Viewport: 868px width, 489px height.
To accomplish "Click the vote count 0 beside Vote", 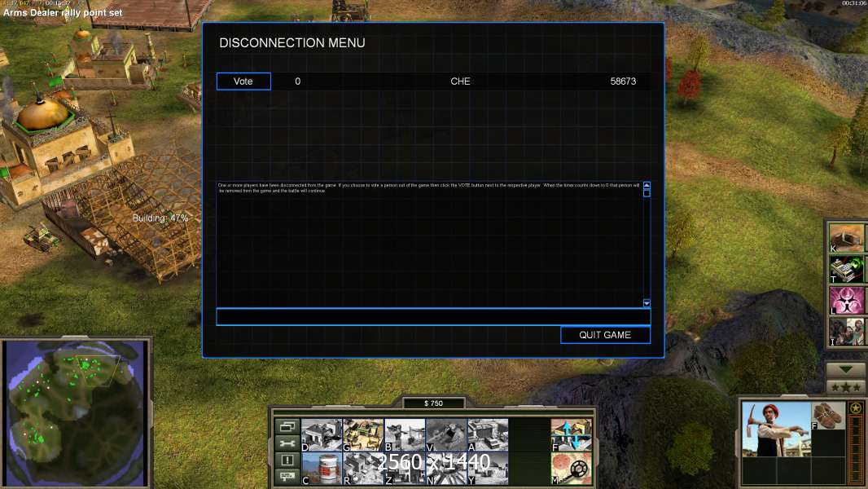I will click(x=298, y=81).
